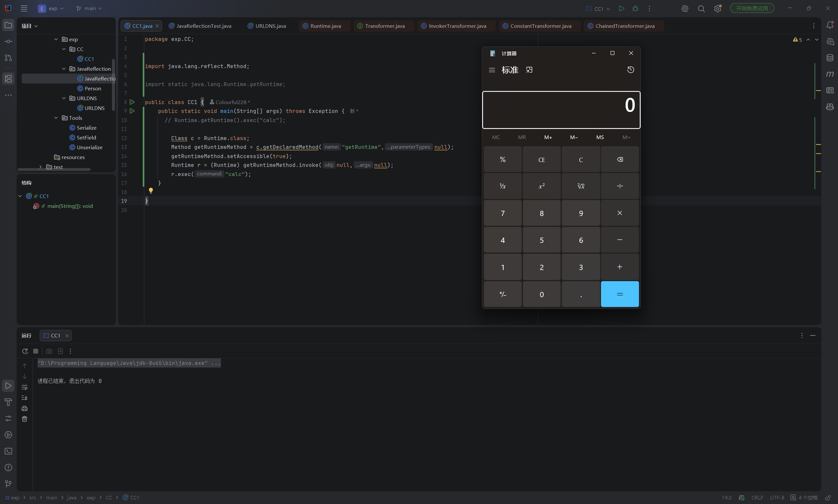Open the Maven tool window icon

click(830, 74)
